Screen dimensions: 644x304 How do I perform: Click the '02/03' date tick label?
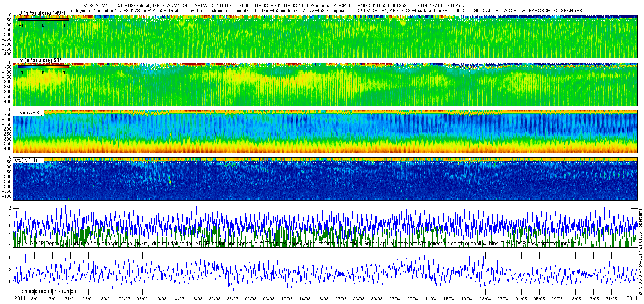(251, 299)
